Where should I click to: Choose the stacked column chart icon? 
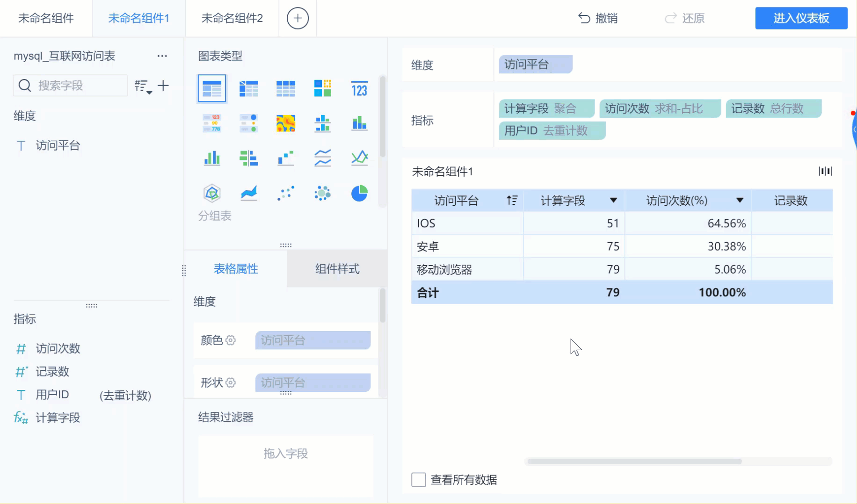point(359,123)
